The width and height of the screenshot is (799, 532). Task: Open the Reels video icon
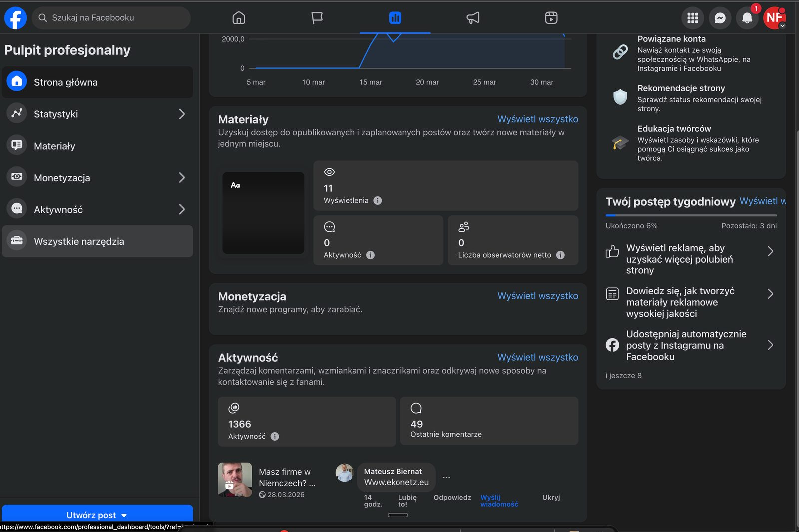(x=551, y=18)
